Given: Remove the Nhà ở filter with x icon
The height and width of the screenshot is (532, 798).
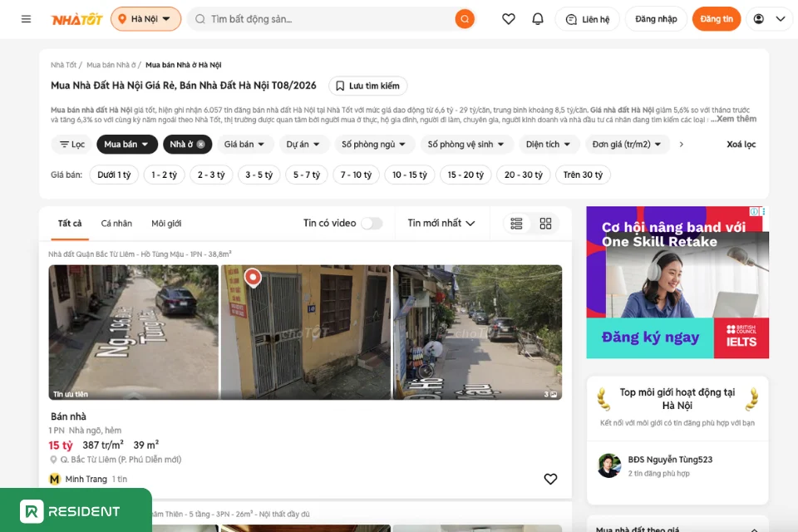Looking at the screenshot, I should (201, 145).
